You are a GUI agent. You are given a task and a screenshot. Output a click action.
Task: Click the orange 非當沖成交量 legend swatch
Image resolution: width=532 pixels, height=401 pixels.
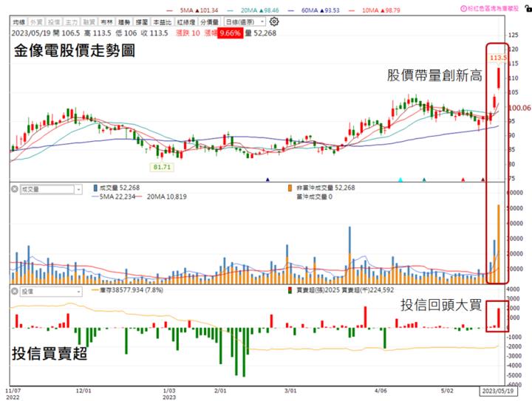tap(290, 188)
